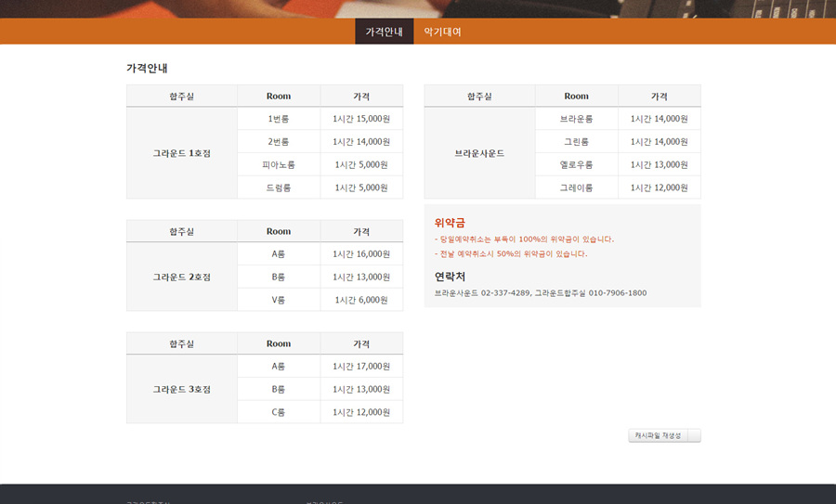Click the 그라운드 3호점 cell
Image resolution: width=836 pixels, height=504 pixels.
pyautogui.click(x=182, y=390)
